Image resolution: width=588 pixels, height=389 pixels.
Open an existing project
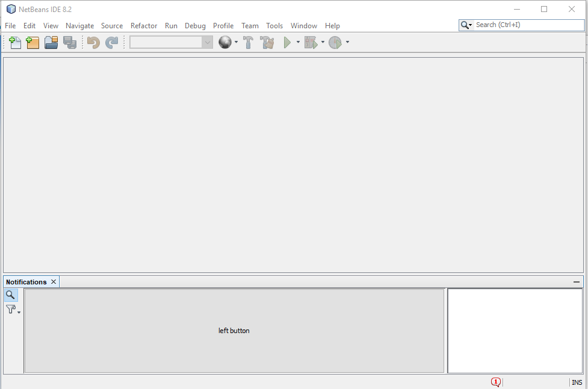[x=51, y=42]
